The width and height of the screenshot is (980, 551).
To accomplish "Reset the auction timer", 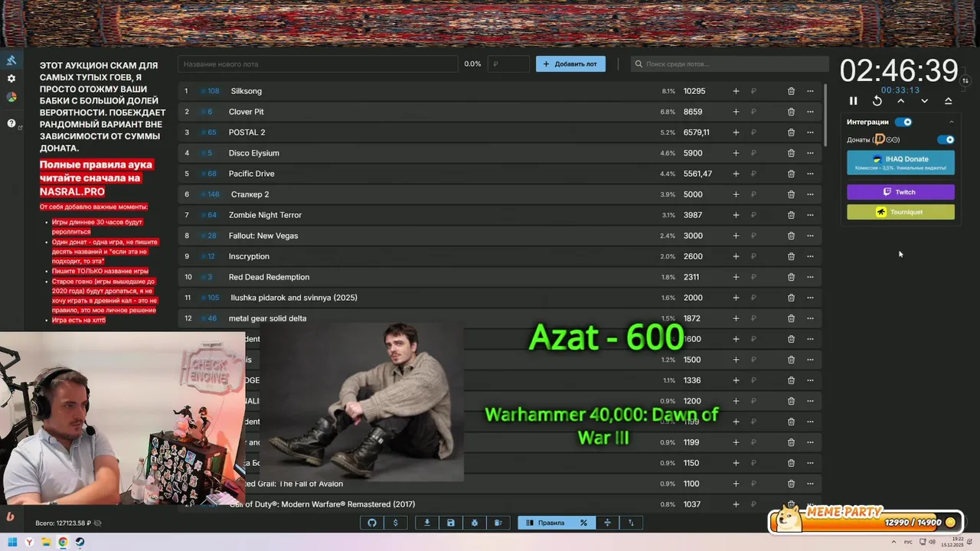I will click(877, 101).
